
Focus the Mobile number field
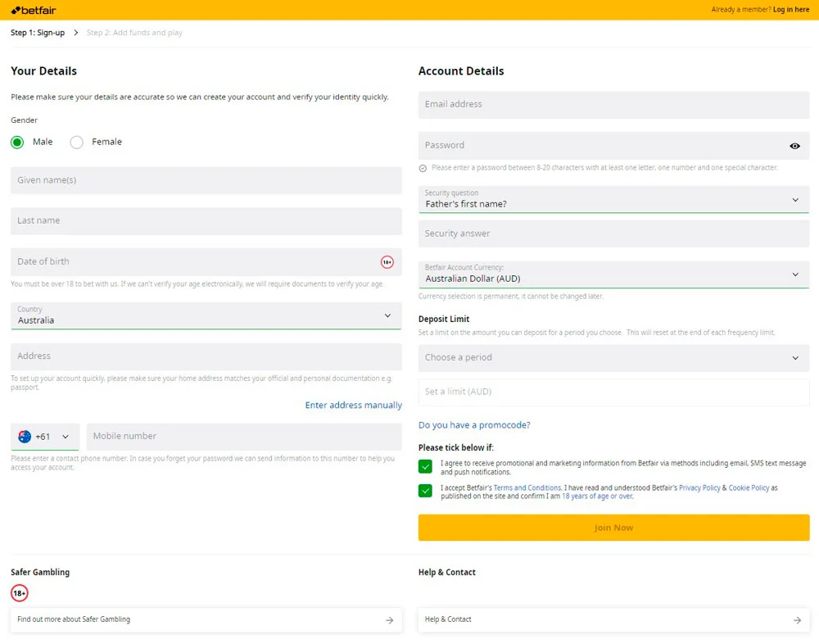(x=244, y=437)
